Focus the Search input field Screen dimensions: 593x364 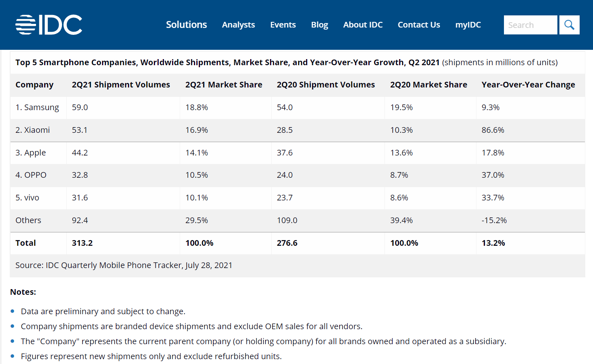pyautogui.click(x=530, y=25)
